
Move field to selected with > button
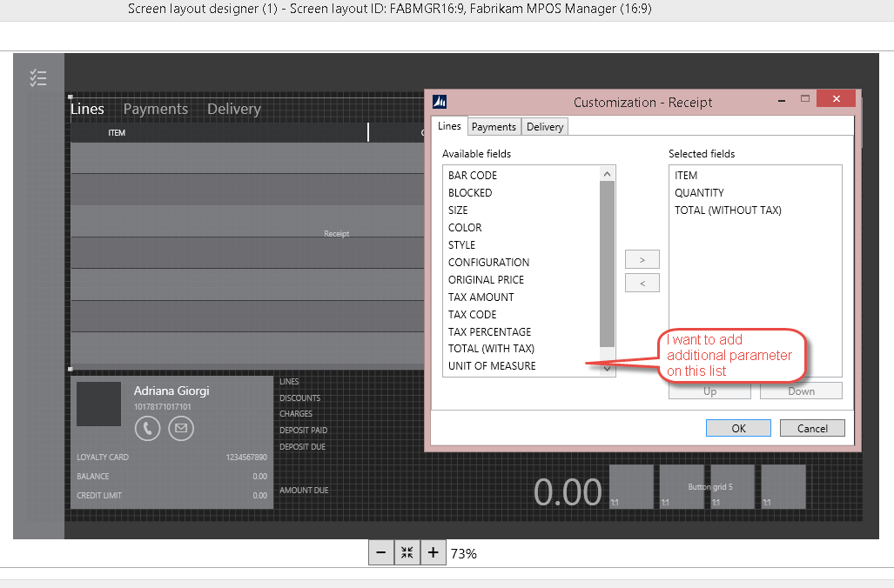coord(642,259)
